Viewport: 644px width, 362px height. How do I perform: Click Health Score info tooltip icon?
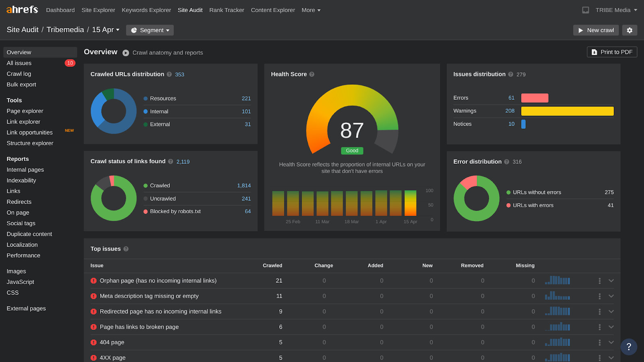click(312, 74)
